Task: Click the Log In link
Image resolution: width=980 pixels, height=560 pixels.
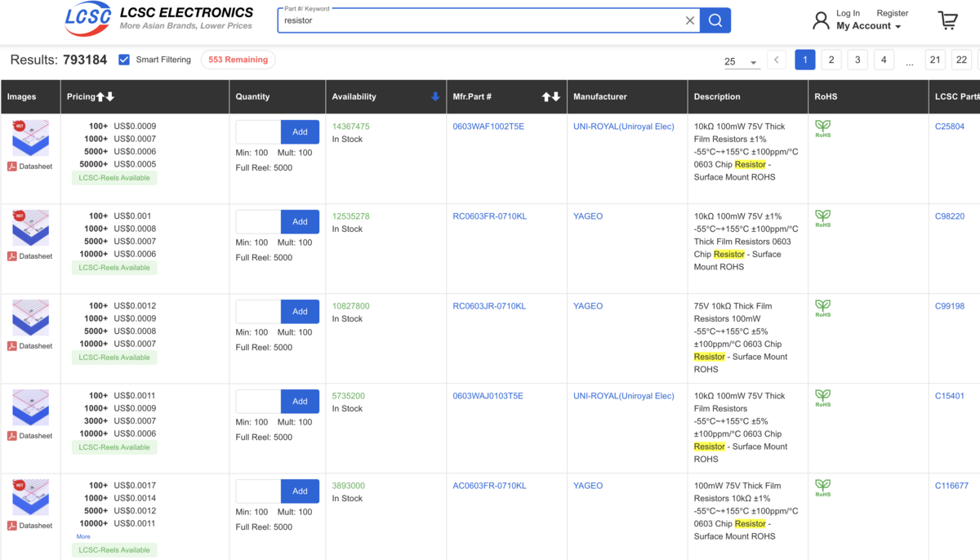Action: pyautogui.click(x=848, y=13)
